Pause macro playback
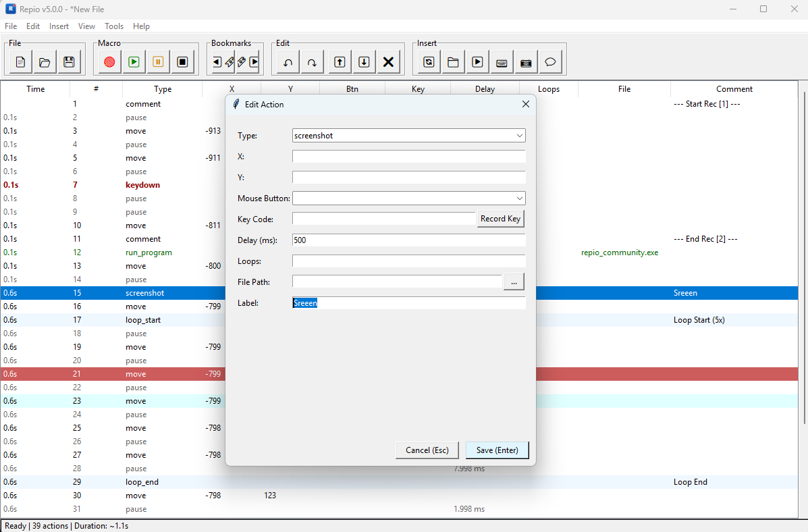 coord(157,61)
